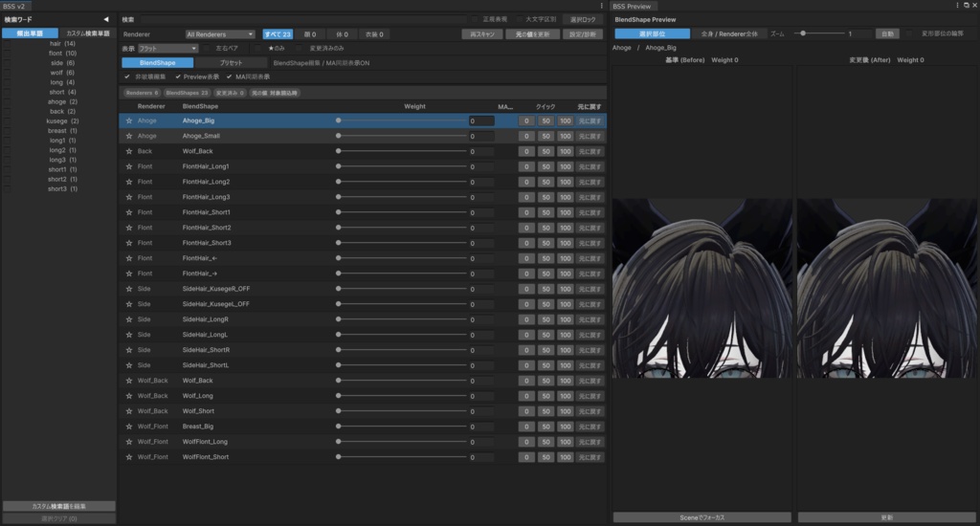The width and height of the screenshot is (980, 526).
Task: Click the 体 0 filter tab
Action: [342, 34]
